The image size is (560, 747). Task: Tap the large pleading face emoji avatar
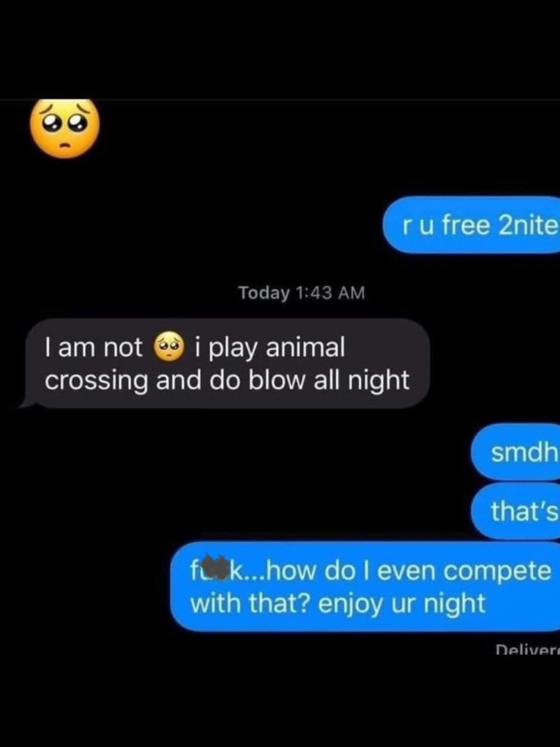pyautogui.click(x=65, y=128)
